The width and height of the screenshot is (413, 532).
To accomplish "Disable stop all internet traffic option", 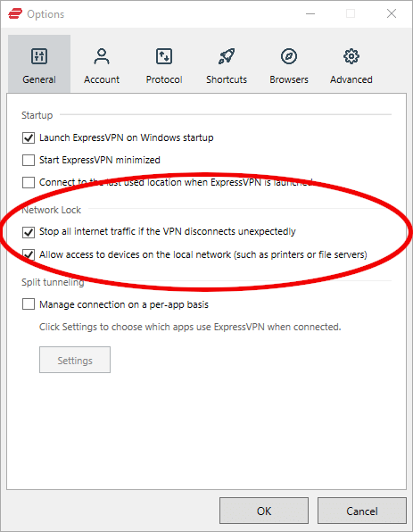I will coord(29,232).
